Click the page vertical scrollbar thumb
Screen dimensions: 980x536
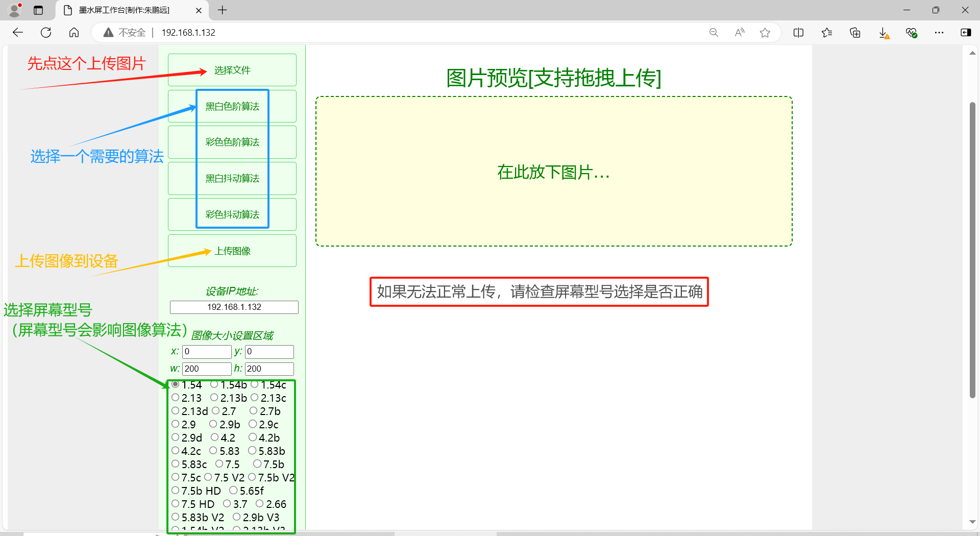(x=972, y=250)
